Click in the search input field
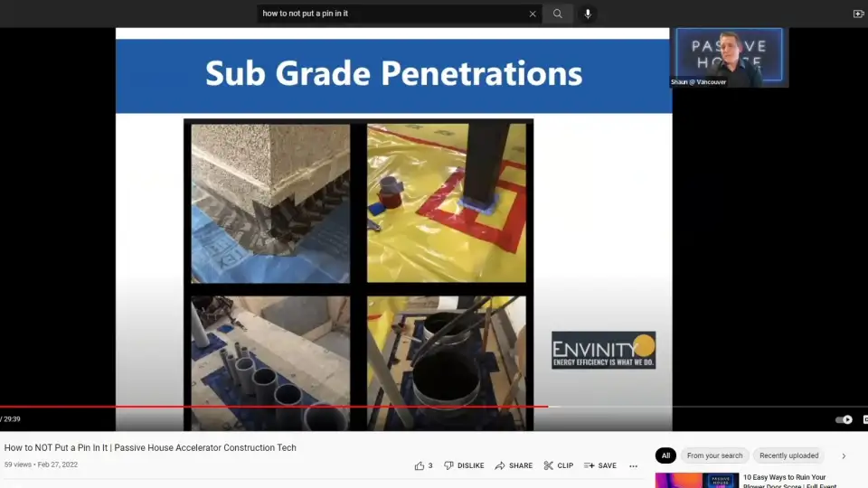 click(x=393, y=14)
